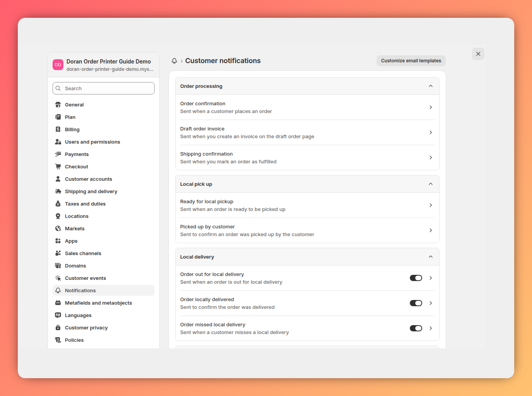Toggle Order out for local delivery switch
Screen dimensions: 532x396
[416, 278]
